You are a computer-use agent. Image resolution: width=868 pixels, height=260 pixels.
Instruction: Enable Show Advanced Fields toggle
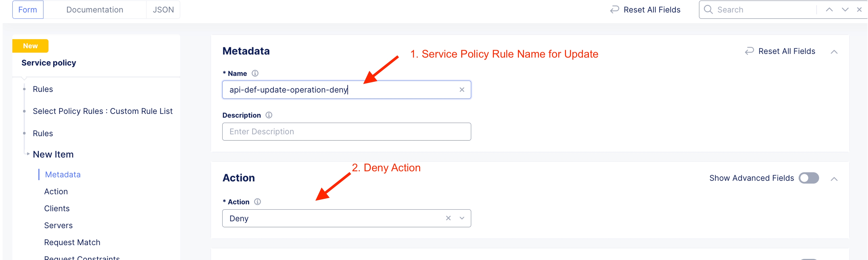click(809, 178)
